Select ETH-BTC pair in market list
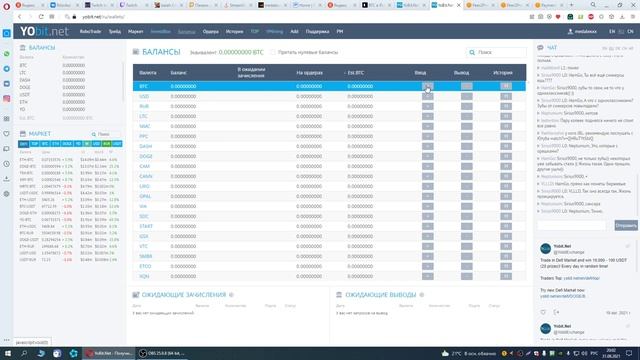Screen dimensions: 640x360 (27, 160)
